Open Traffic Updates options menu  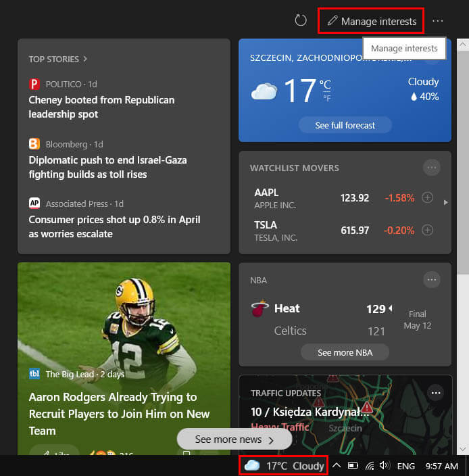tap(436, 393)
